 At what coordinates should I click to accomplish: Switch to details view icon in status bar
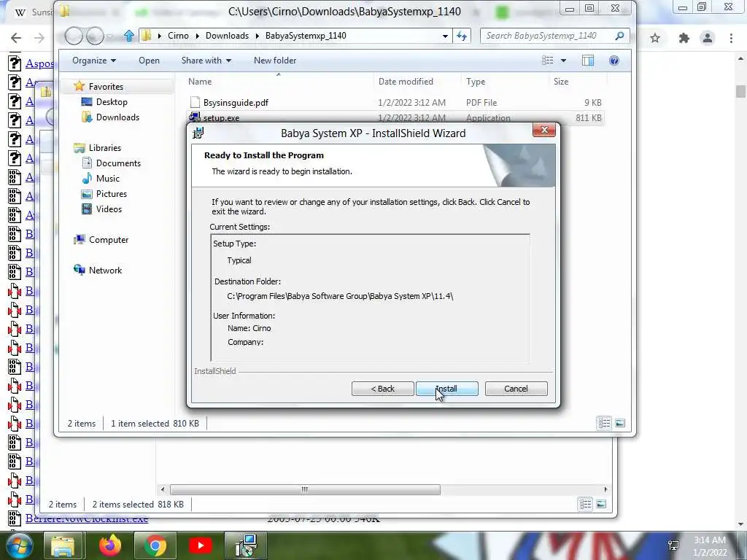(x=604, y=423)
